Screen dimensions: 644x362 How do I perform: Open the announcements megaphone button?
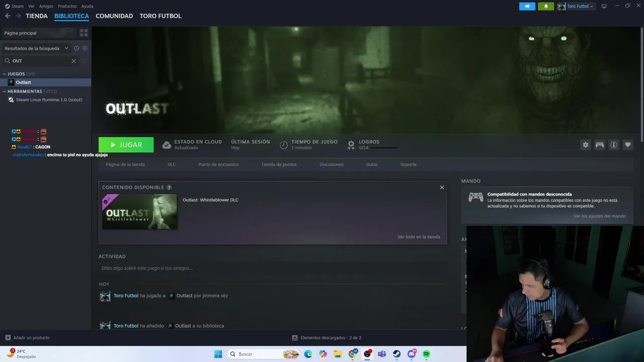527,6
